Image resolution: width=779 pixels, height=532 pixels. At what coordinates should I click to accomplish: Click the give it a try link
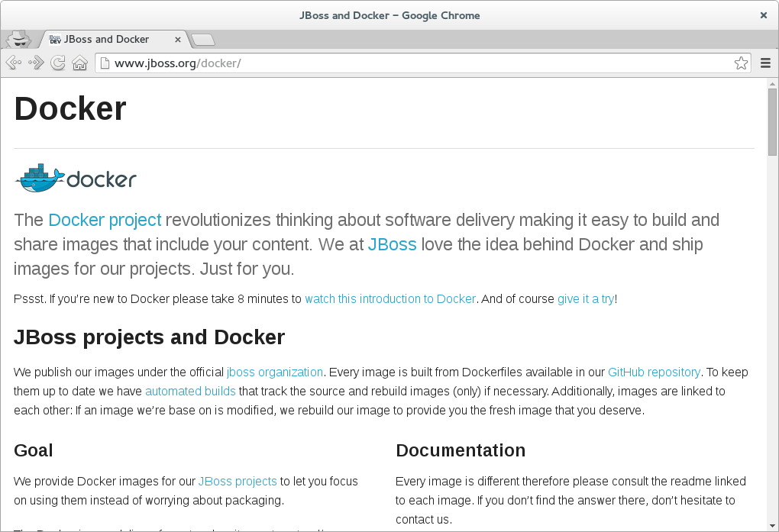(585, 298)
